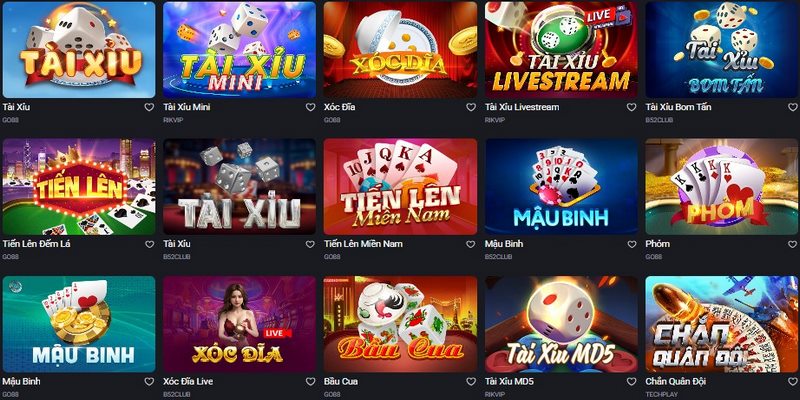The width and height of the screenshot is (800, 400).
Task: Favorite Chắn Quân Đội with heart icon
Action: (792, 382)
